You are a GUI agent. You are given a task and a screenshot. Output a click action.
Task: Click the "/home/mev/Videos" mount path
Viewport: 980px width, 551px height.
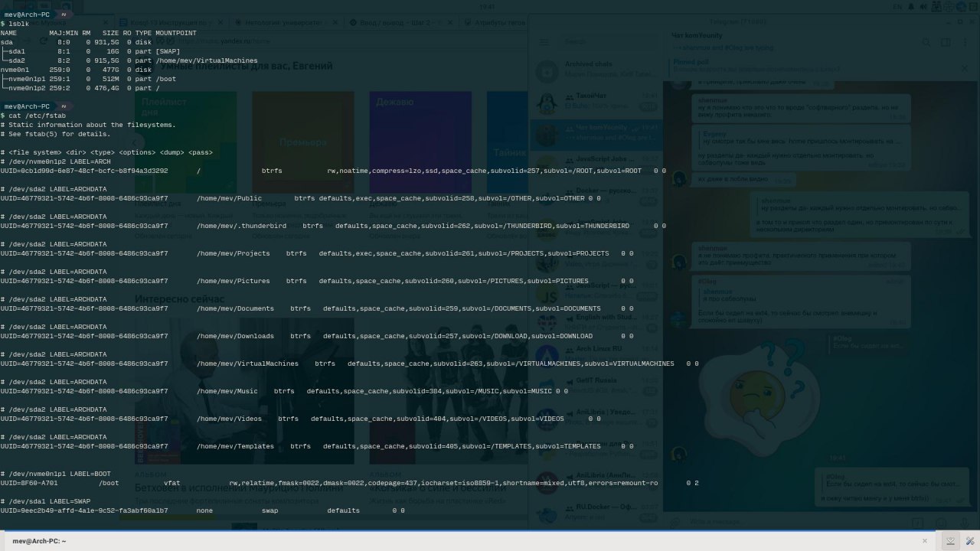tap(229, 419)
